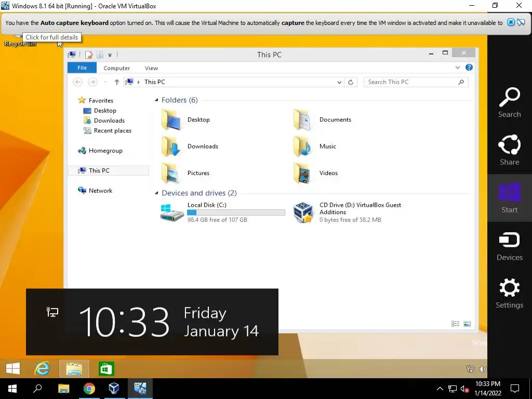The height and width of the screenshot is (399, 532).
Task: Open the Computer ribbon tab
Action: click(x=117, y=68)
